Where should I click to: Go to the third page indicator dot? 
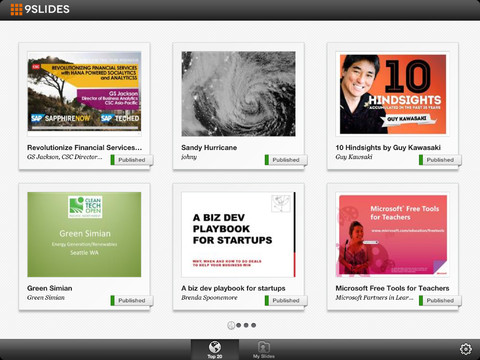click(246, 325)
